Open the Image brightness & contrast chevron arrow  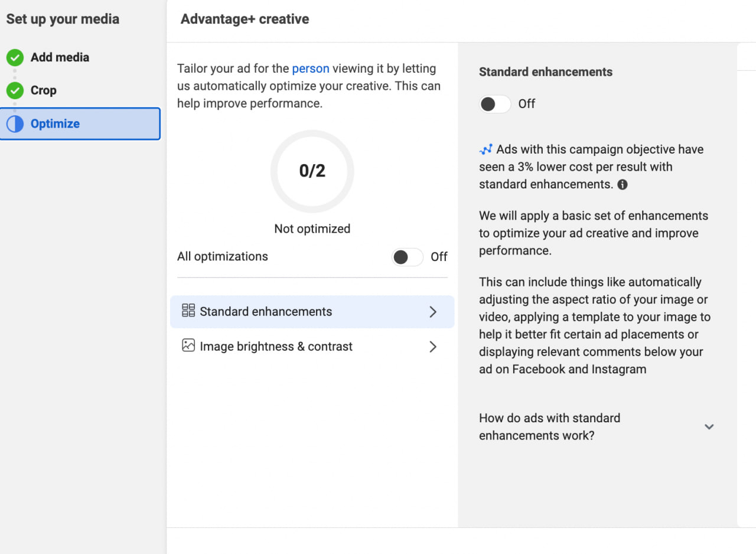pyautogui.click(x=433, y=347)
